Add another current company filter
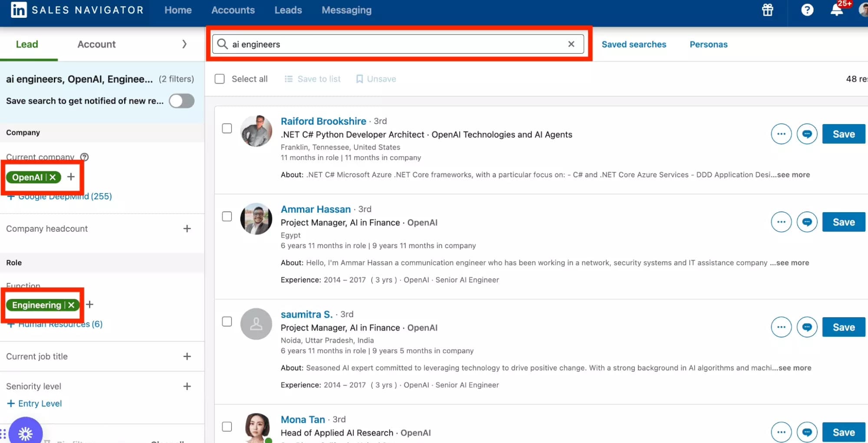Viewport: 868px width, 443px height. [71, 177]
